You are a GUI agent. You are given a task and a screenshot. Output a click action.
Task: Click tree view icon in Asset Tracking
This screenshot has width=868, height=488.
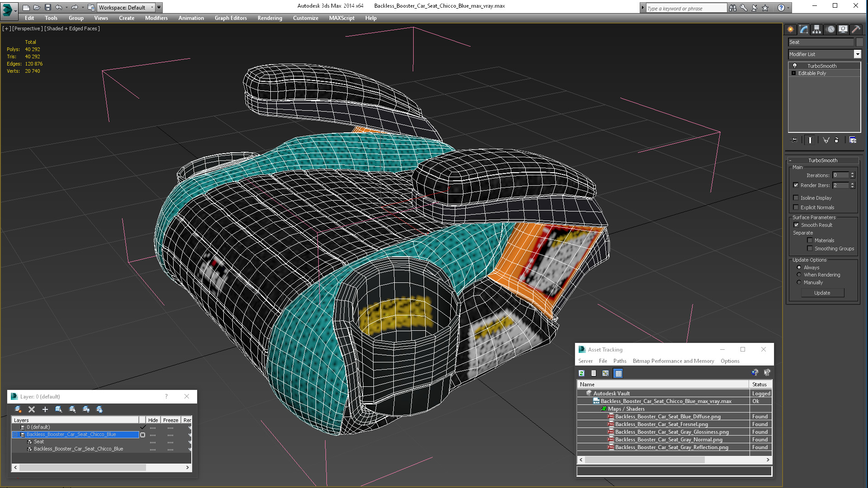606,373
